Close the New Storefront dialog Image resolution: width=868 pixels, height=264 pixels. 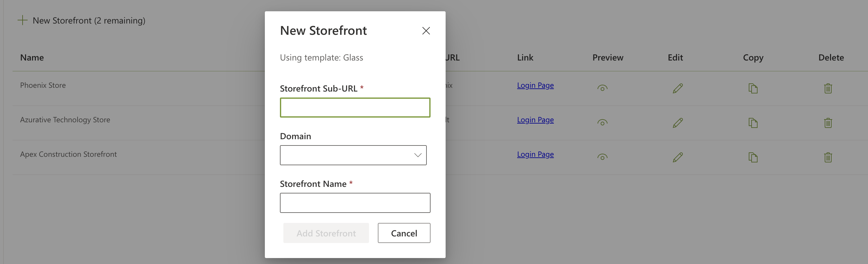coord(426,31)
